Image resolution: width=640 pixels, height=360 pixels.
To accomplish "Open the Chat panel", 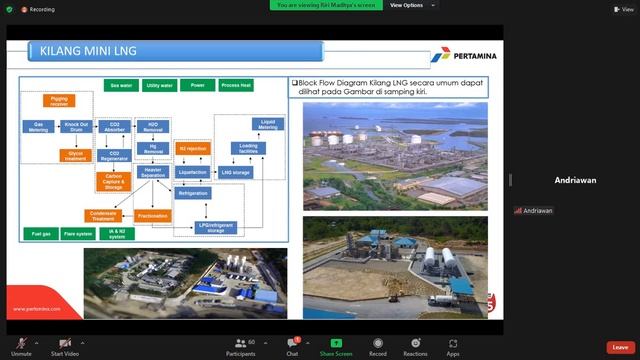I will [292, 347].
